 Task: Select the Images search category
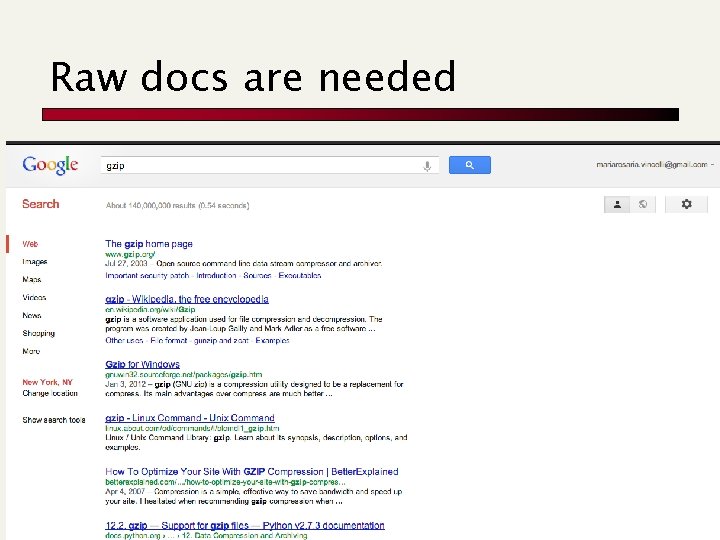click(35, 262)
